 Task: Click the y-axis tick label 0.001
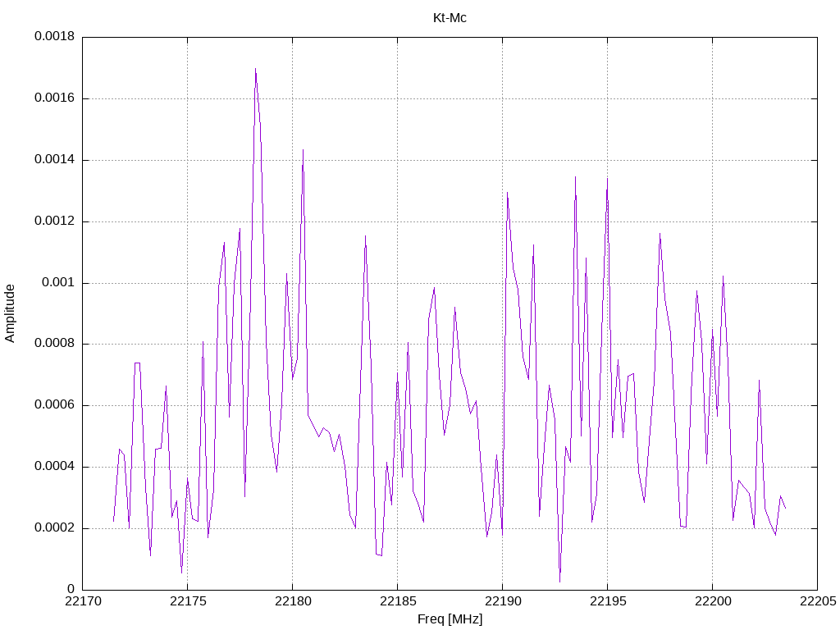tap(58, 282)
